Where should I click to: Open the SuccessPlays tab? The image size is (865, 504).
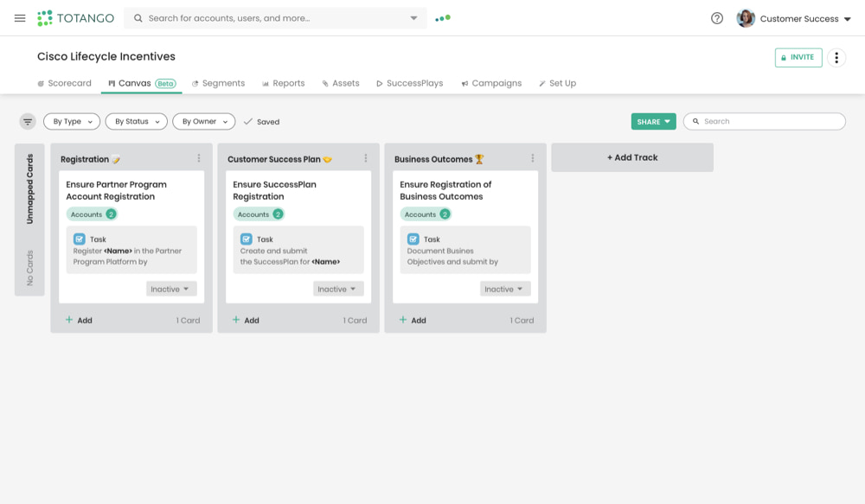[409, 83]
